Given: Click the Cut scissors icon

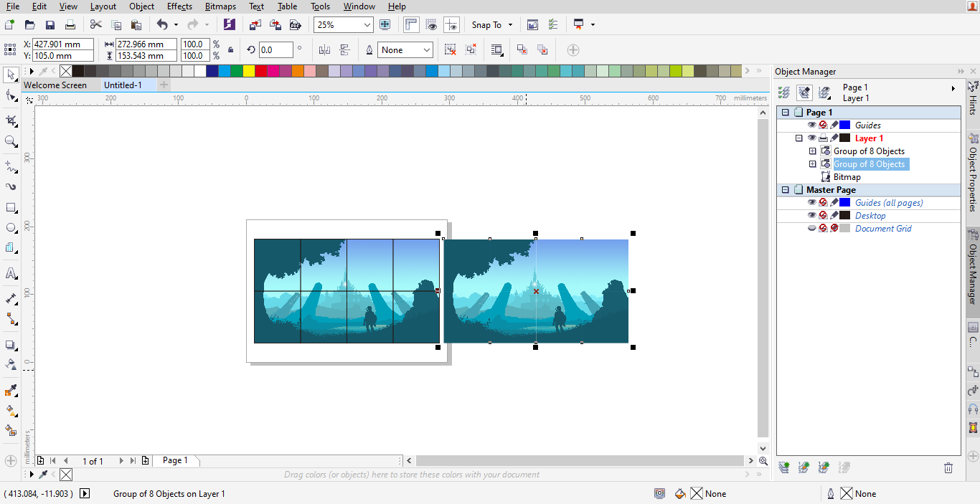Looking at the screenshot, I should 95,24.
